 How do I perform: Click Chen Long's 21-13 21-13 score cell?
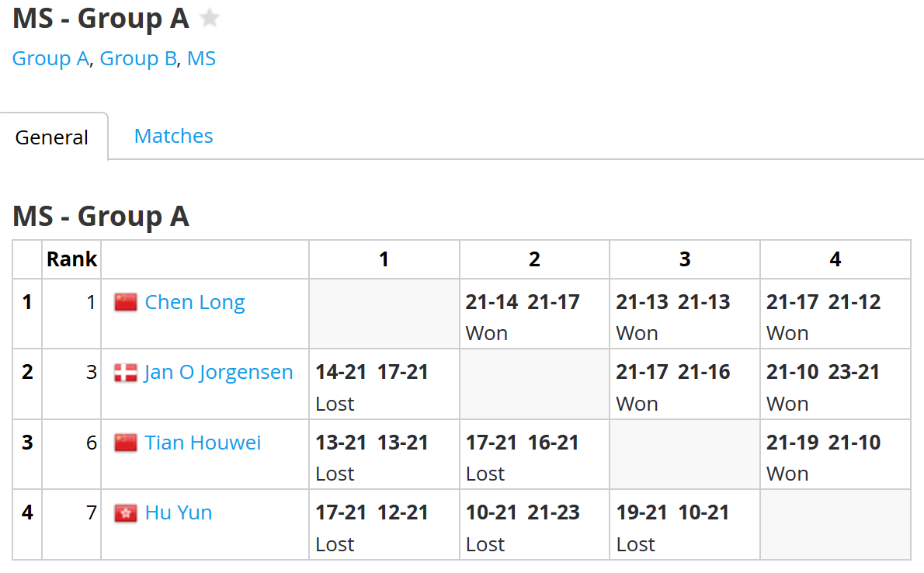(x=685, y=314)
